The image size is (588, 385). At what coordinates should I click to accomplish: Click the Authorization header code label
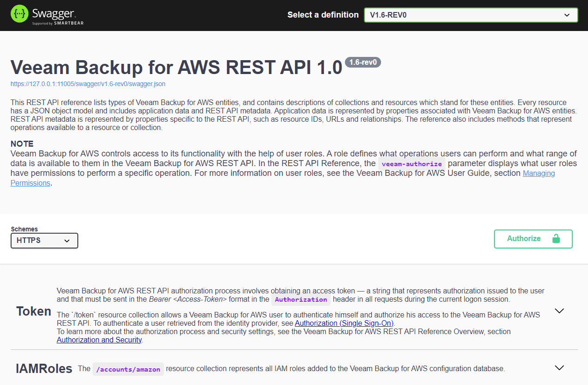click(301, 299)
